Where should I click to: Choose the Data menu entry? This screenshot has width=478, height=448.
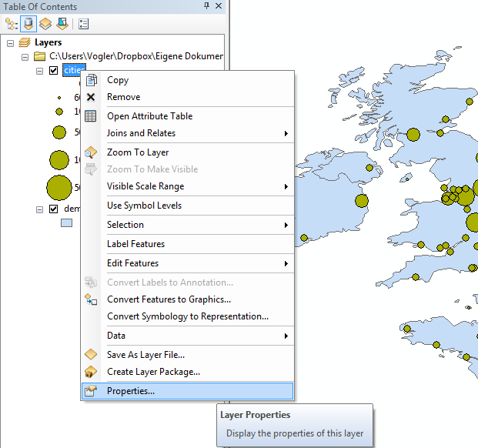tap(188, 336)
